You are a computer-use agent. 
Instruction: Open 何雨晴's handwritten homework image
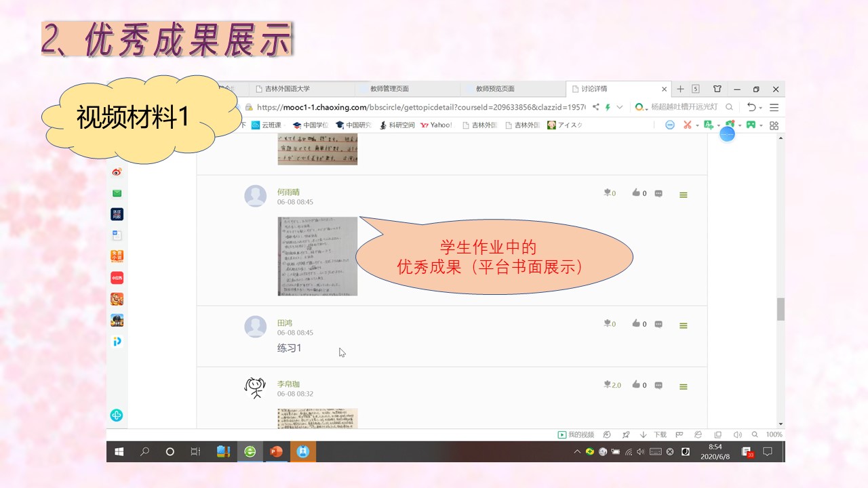317,256
